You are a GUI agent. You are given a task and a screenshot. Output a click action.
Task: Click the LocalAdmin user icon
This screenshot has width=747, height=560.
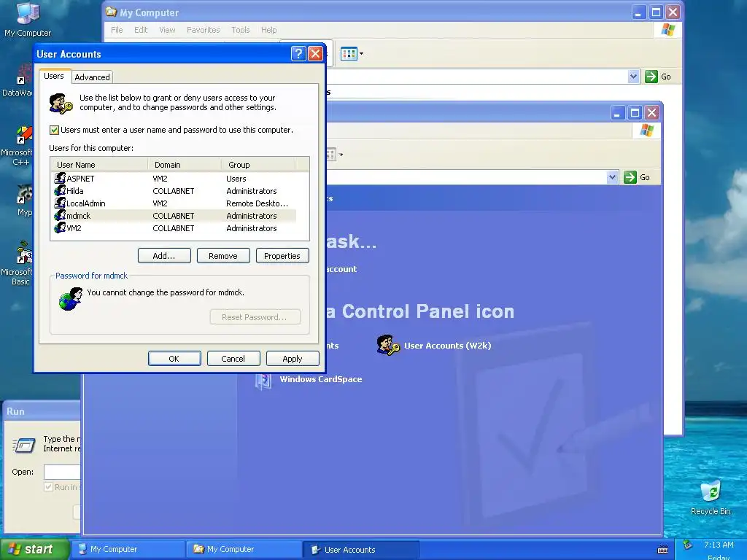[60, 203]
